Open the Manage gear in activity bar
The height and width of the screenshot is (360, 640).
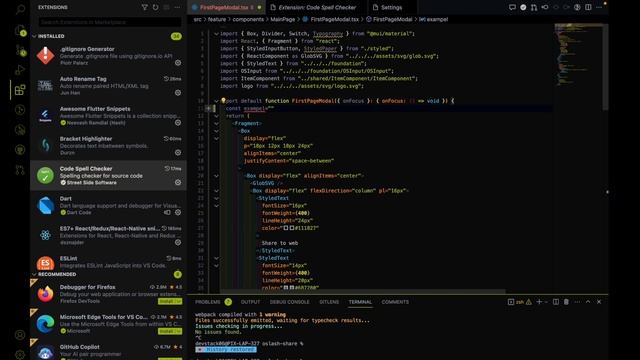tap(20, 355)
